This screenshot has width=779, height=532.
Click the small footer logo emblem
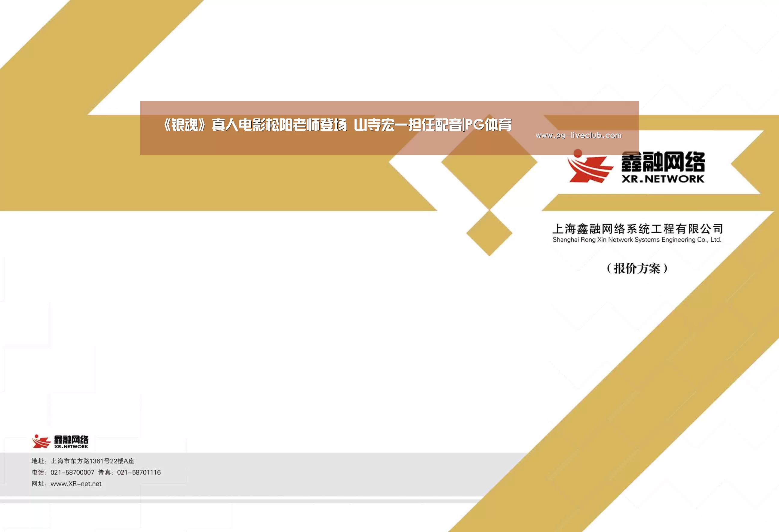click(x=41, y=441)
